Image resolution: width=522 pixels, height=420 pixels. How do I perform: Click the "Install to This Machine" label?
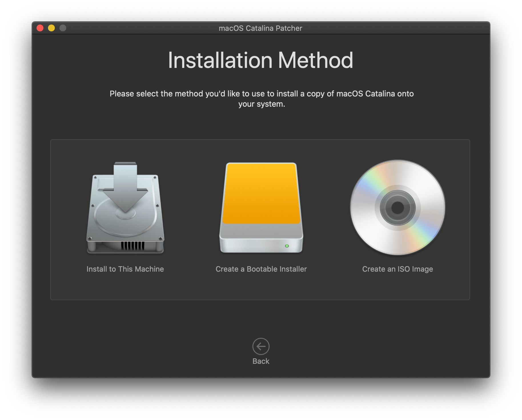coord(125,269)
